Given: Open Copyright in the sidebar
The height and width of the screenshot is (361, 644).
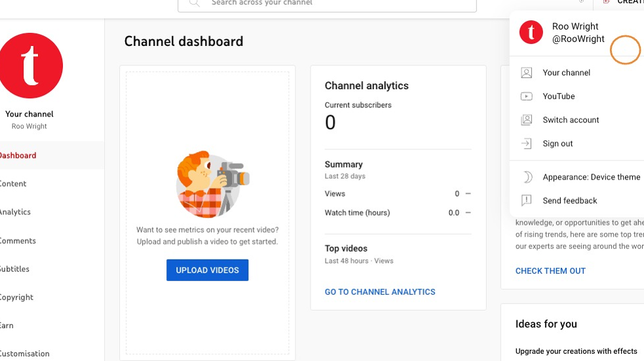Looking at the screenshot, I should pyautogui.click(x=52, y=297).
